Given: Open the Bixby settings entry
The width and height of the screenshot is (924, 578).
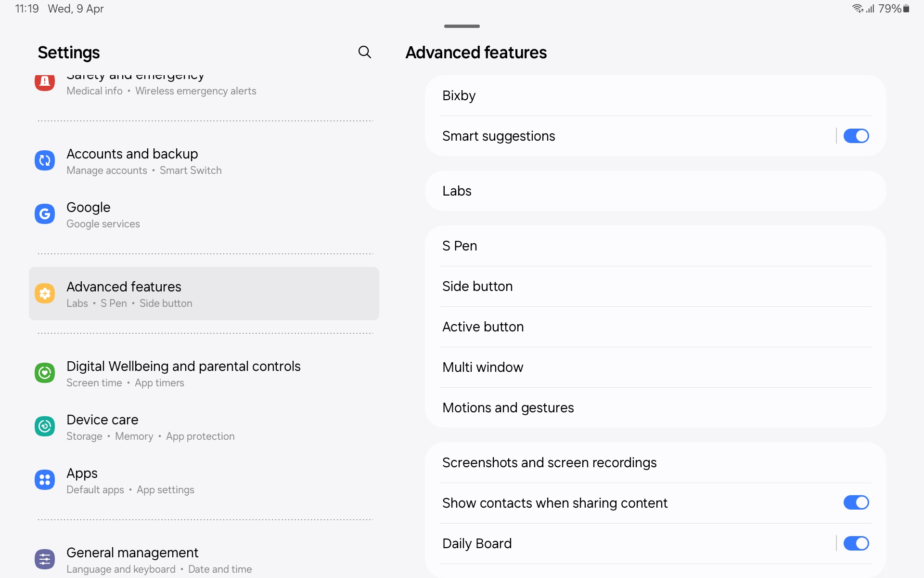Looking at the screenshot, I should (x=654, y=95).
